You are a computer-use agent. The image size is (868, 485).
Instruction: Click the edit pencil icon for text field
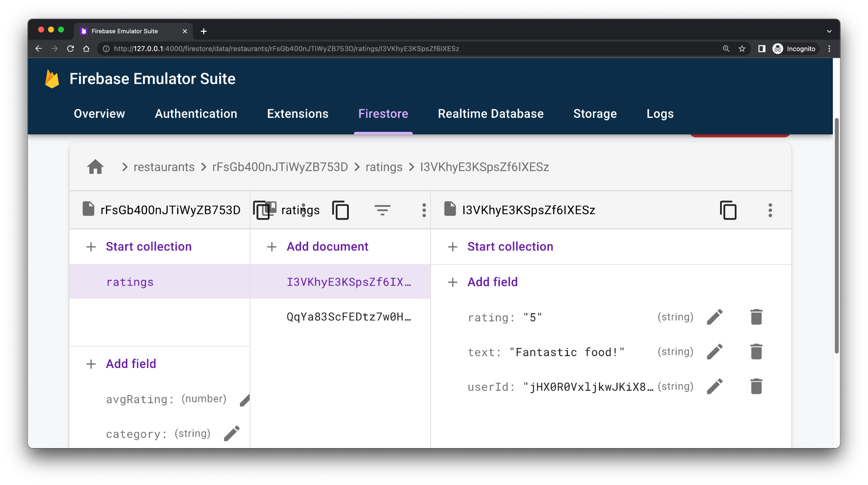pyautogui.click(x=715, y=351)
